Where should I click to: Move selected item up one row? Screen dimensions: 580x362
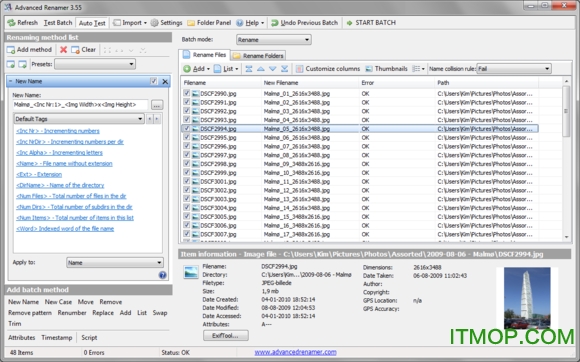tap(261, 69)
